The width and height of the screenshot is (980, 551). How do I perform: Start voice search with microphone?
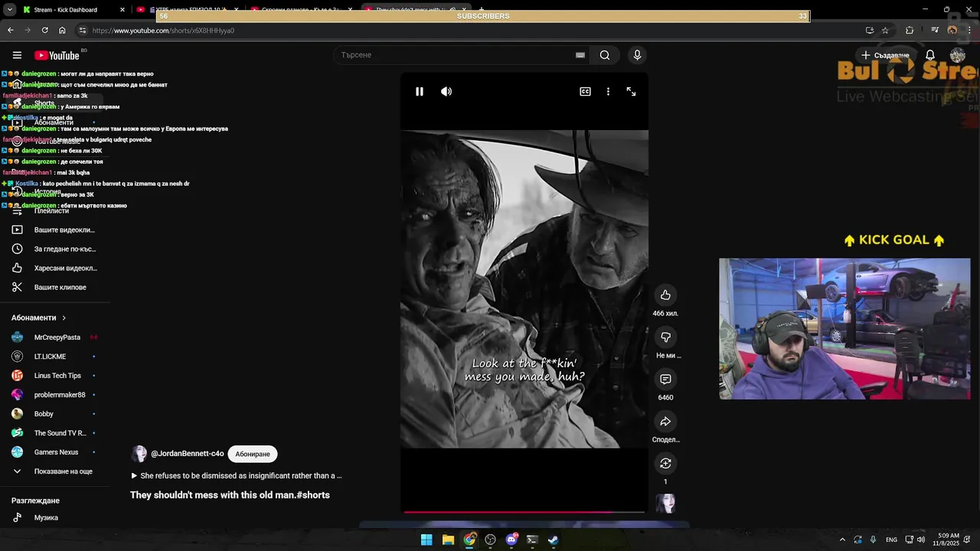(637, 55)
